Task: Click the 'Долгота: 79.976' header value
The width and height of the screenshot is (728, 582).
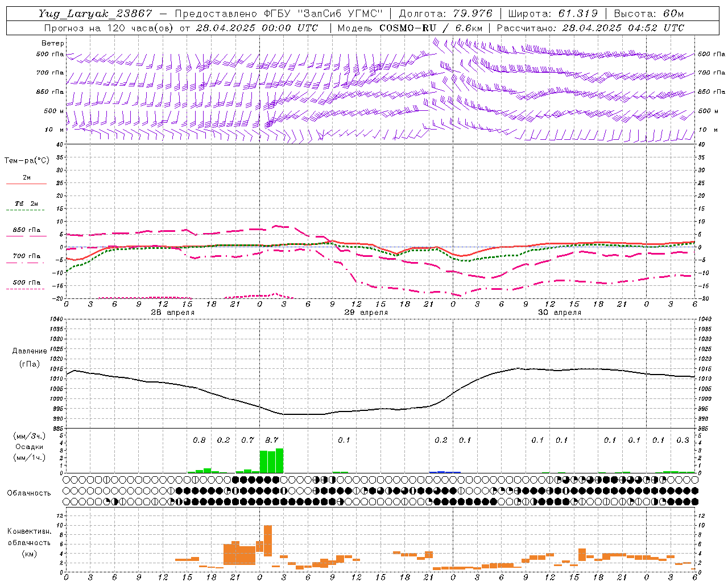Action: (x=446, y=14)
